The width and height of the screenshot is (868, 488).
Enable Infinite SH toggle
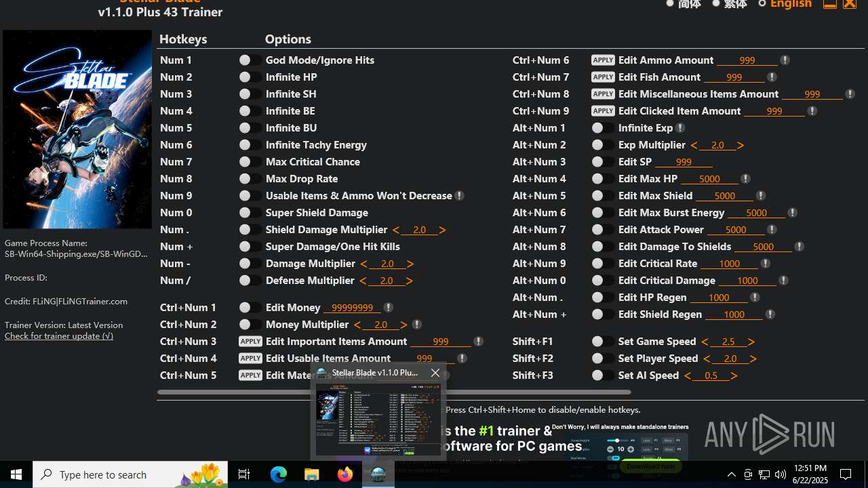pos(250,94)
